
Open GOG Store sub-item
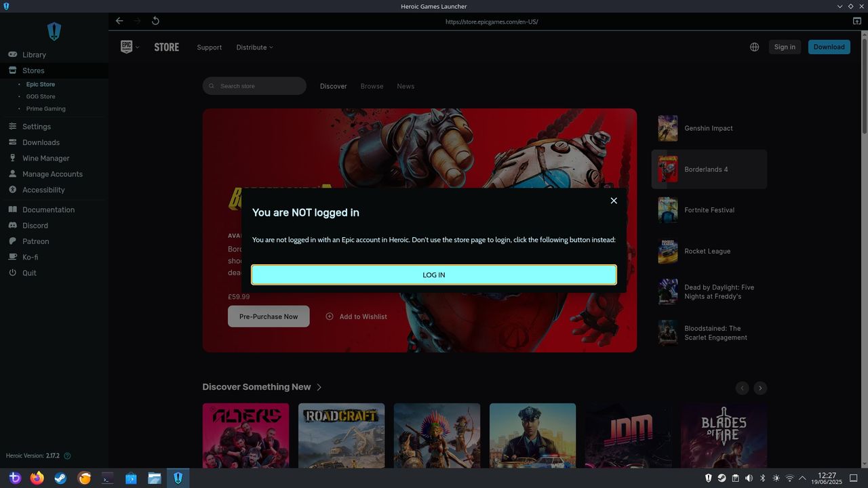41,97
